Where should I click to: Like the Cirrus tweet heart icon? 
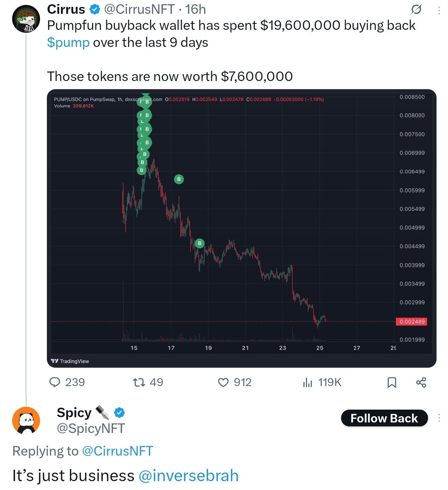[223, 382]
